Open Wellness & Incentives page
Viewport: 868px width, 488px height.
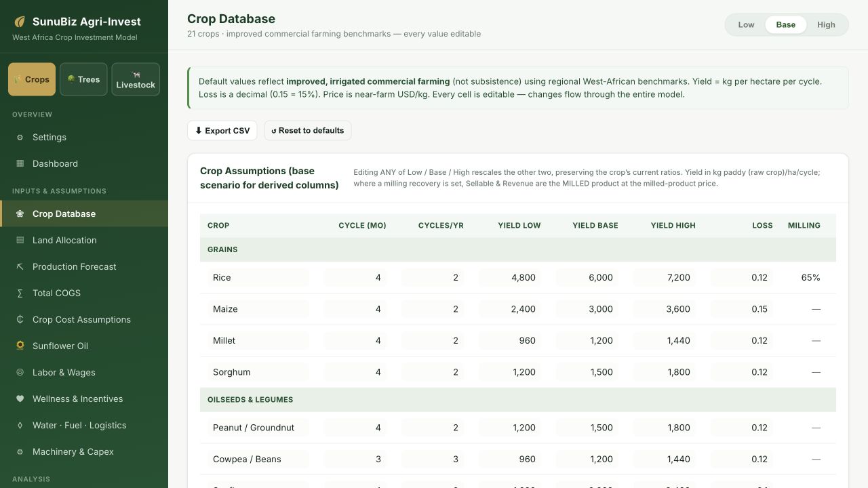click(84, 399)
